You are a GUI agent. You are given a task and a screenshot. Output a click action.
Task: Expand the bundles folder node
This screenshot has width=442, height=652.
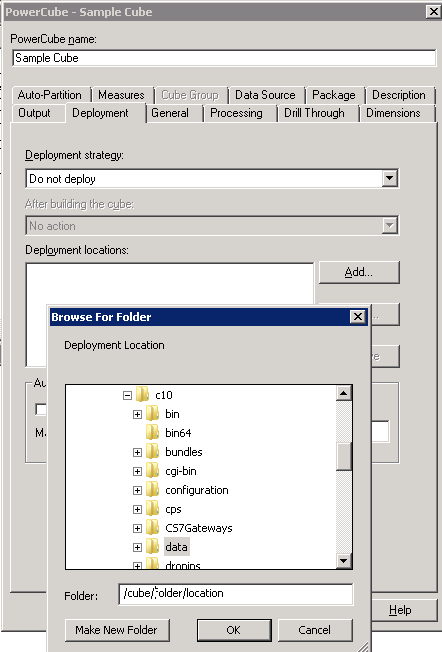137,452
